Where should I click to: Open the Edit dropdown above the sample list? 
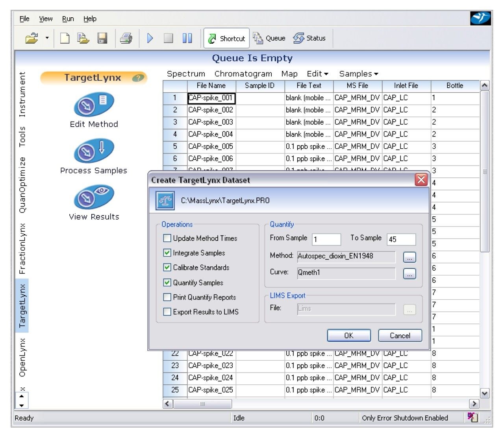click(316, 74)
